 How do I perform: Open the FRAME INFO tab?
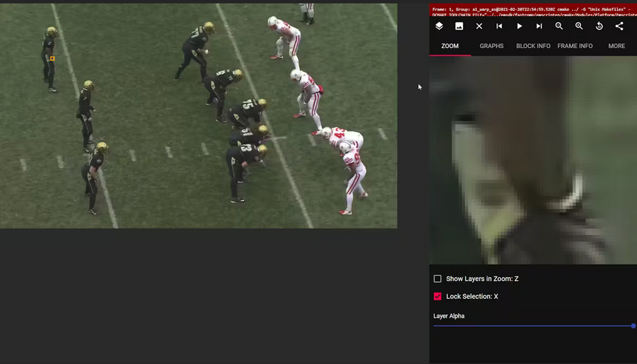coord(575,46)
